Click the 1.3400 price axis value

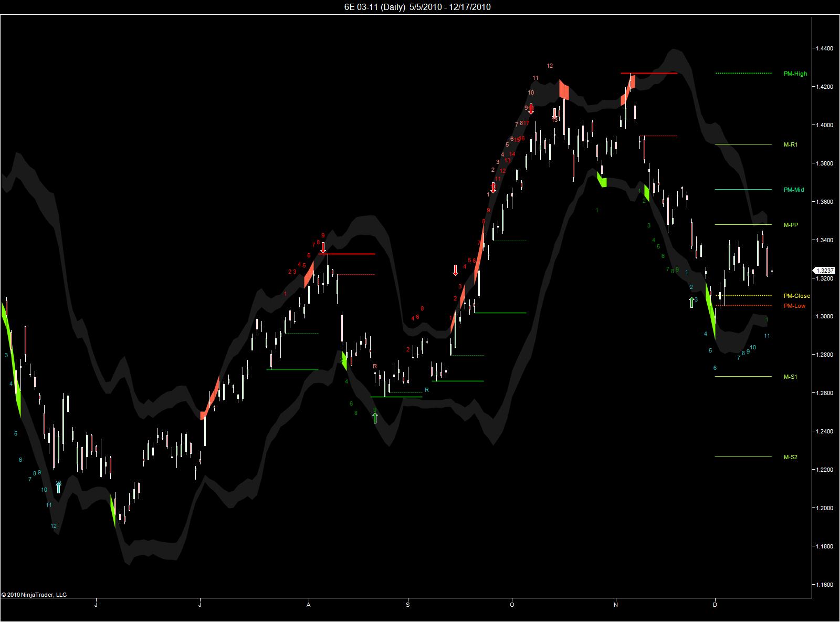825,240
